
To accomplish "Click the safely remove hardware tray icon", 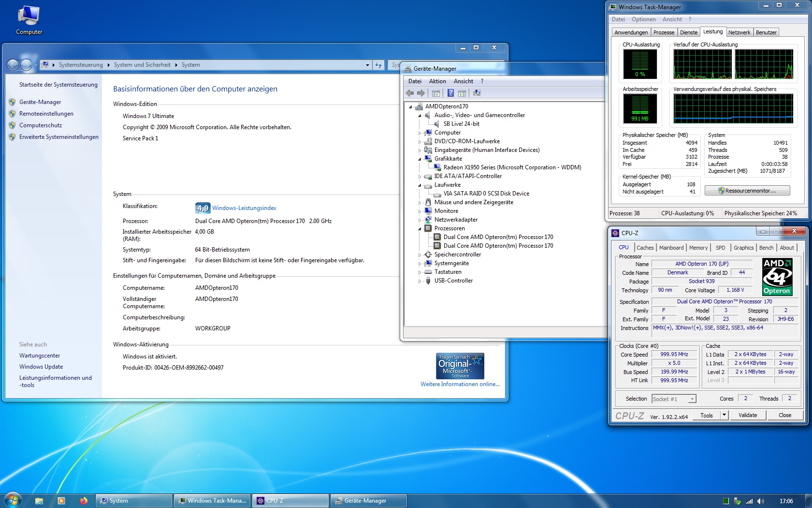I will pos(737,501).
